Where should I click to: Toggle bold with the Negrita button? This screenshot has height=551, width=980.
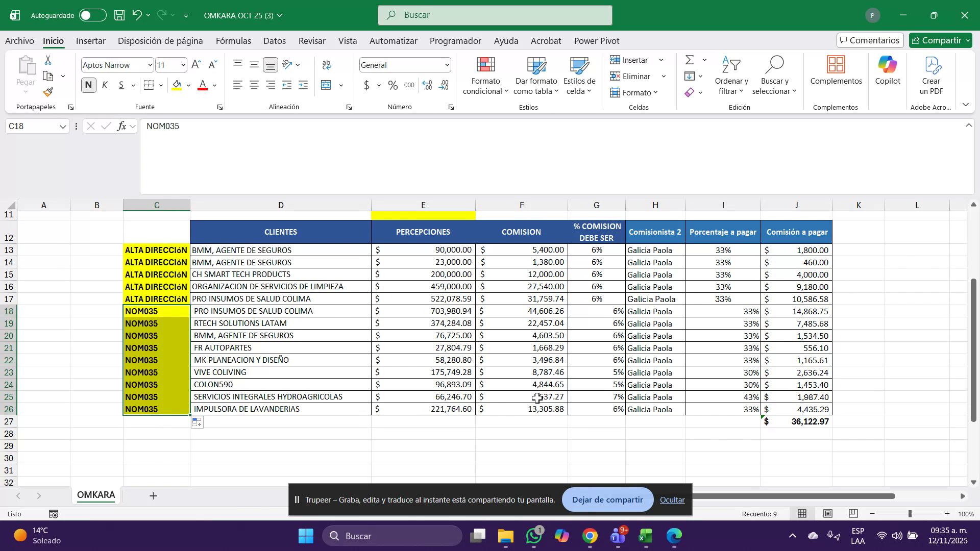coord(88,85)
